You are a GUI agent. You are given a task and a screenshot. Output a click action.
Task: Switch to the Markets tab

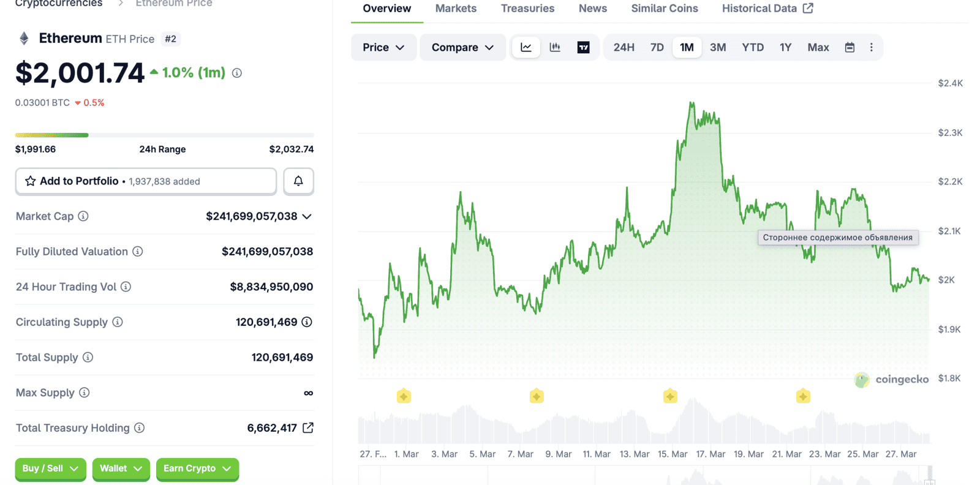(x=456, y=9)
